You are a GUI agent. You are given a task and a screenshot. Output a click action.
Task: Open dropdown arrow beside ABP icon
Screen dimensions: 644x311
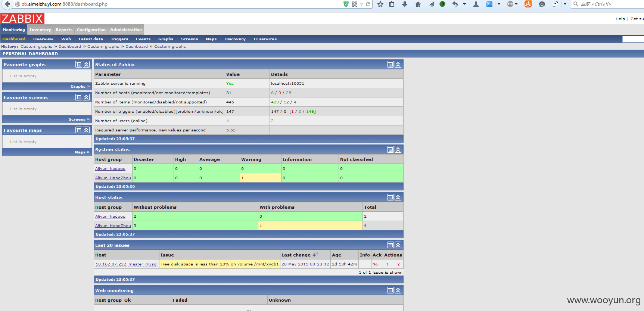[516, 4]
